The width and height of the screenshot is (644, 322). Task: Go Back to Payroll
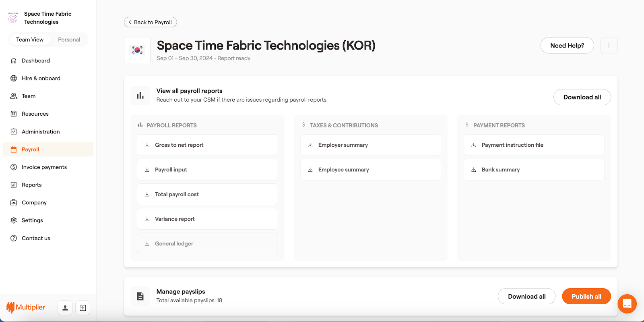tap(151, 22)
